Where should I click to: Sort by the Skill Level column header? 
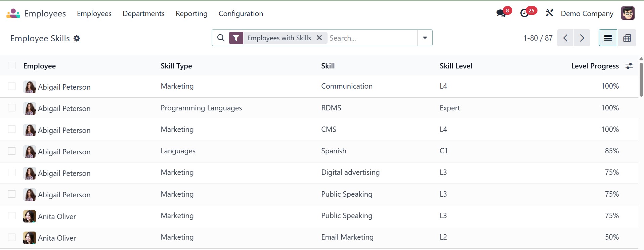coord(456,66)
